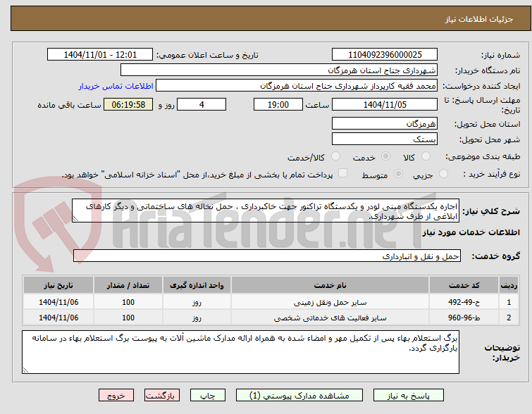The width and height of the screenshot is (532, 414).
Task: Click quantity 100 in row 1
Action: point(128,302)
